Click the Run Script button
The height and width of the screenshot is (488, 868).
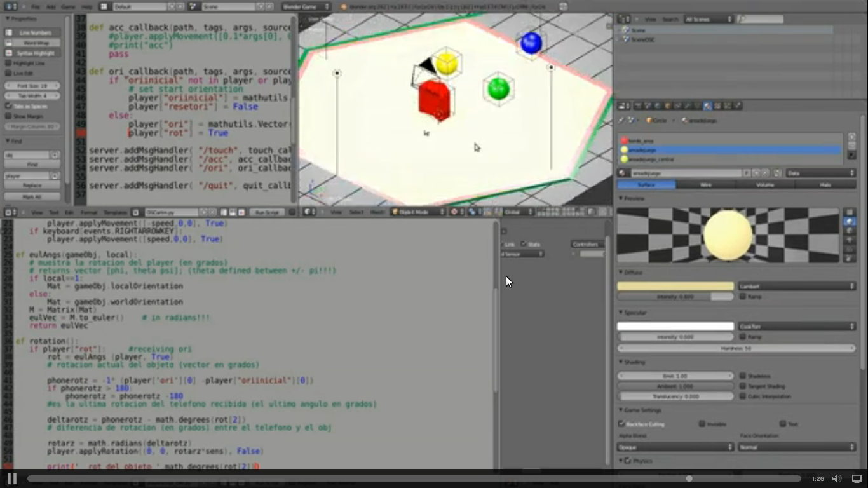click(x=266, y=212)
